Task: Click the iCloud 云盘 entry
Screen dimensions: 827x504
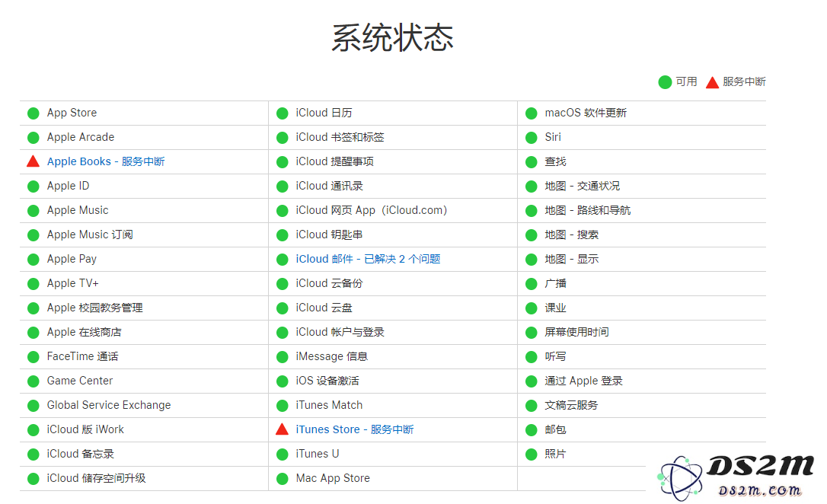Action: click(x=324, y=308)
